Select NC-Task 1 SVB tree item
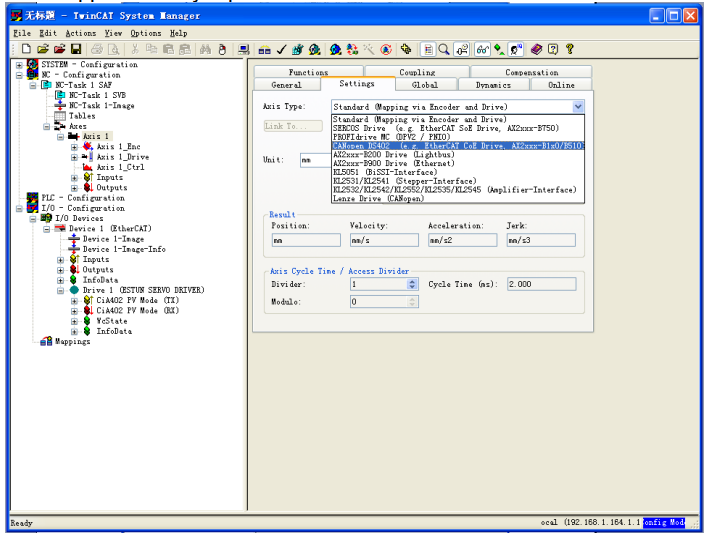The width and height of the screenshot is (707, 535). 97,95
